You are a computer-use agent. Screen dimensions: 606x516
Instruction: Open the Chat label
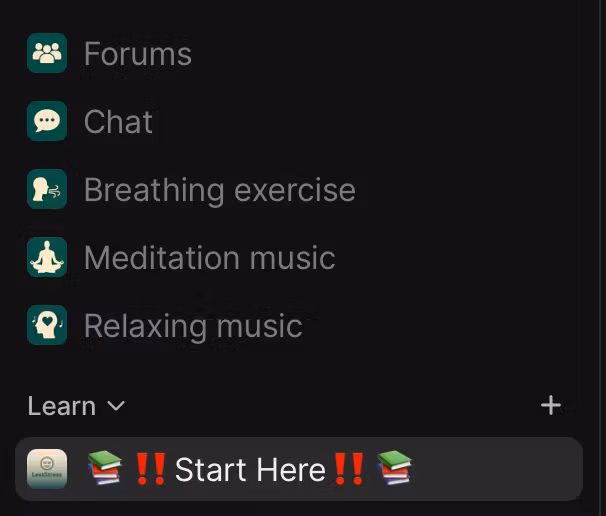pos(118,122)
